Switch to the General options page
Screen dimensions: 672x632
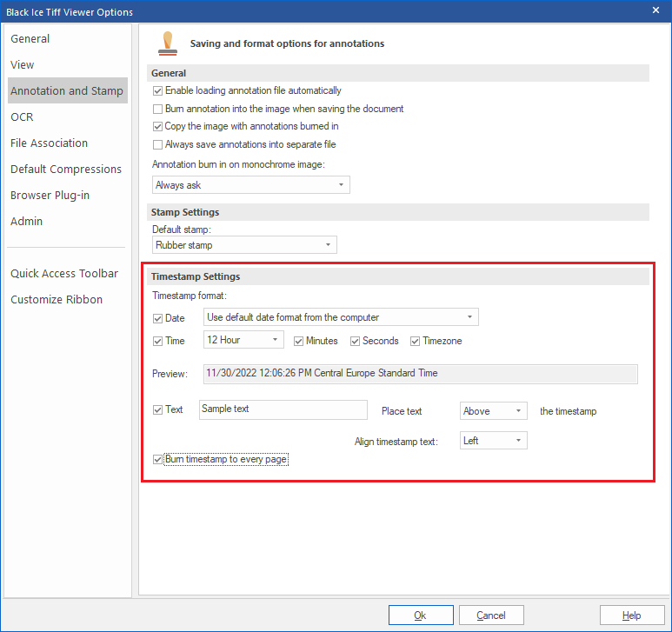coord(30,39)
